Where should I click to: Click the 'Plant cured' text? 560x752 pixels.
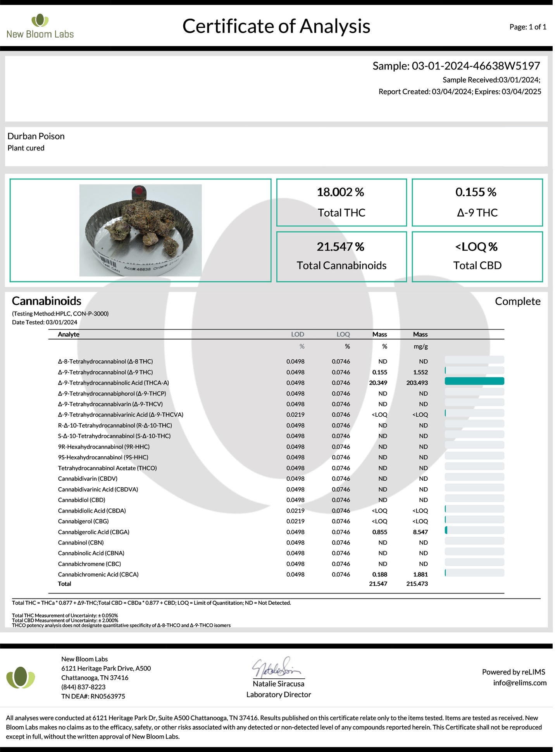26,148
